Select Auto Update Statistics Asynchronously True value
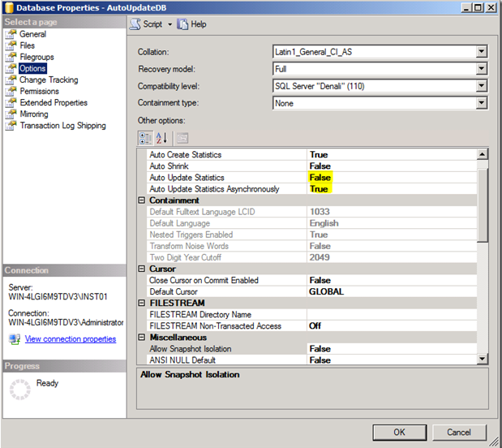The width and height of the screenshot is (502, 448). pyautogui.click(x=319, y=189)
